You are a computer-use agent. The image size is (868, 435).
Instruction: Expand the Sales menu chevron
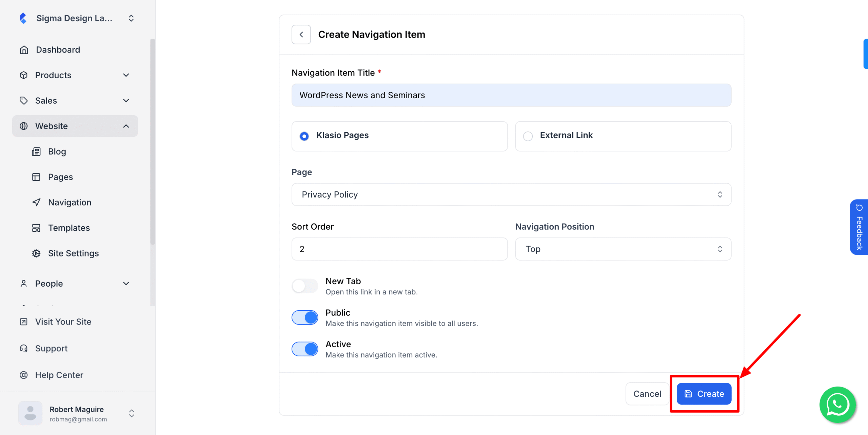click(126, 101)
